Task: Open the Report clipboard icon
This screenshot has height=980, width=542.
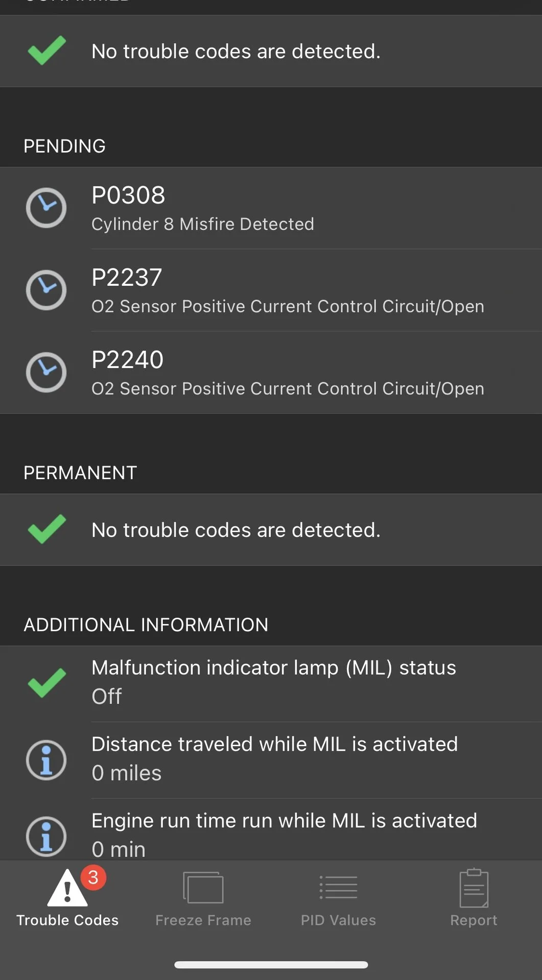Action: pyautogui.click(x=474, y=888)
